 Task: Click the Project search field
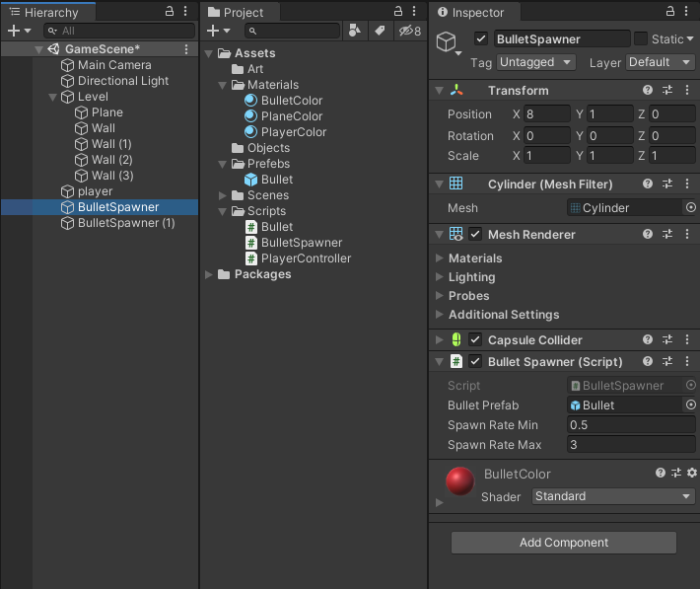coord(293,31)
